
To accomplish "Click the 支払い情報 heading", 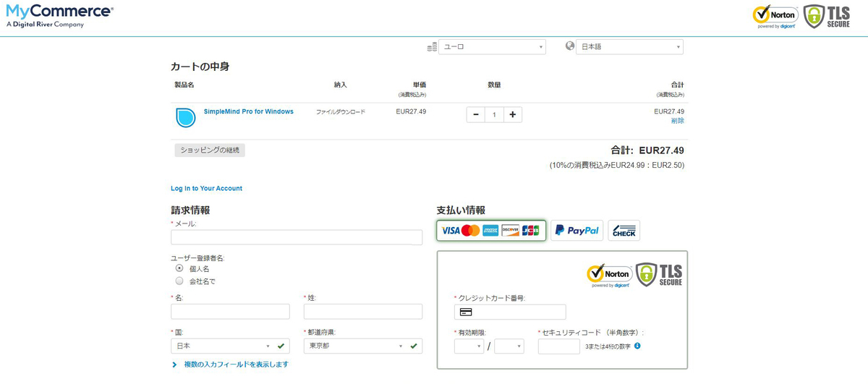I will [x=461, y=210].
